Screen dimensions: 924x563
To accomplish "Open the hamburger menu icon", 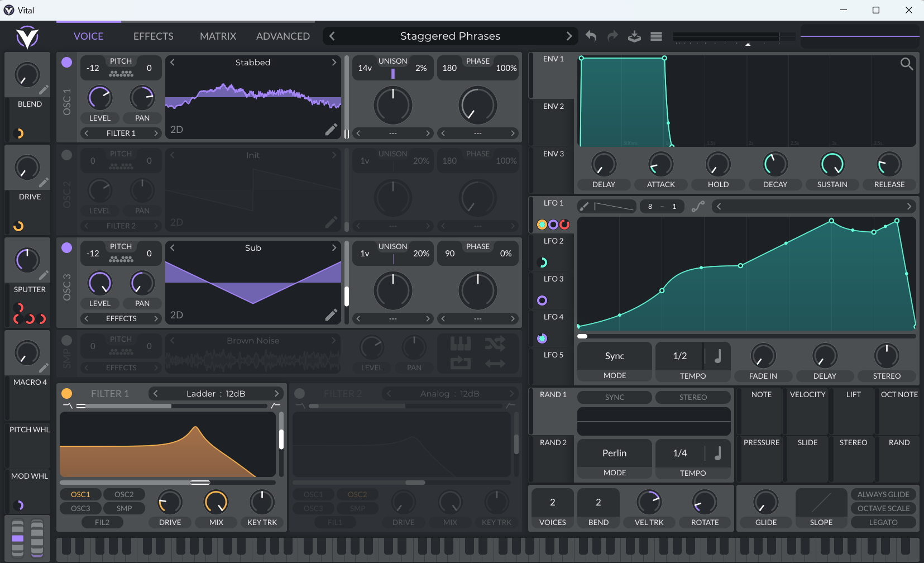I will (x=656, y=36).
